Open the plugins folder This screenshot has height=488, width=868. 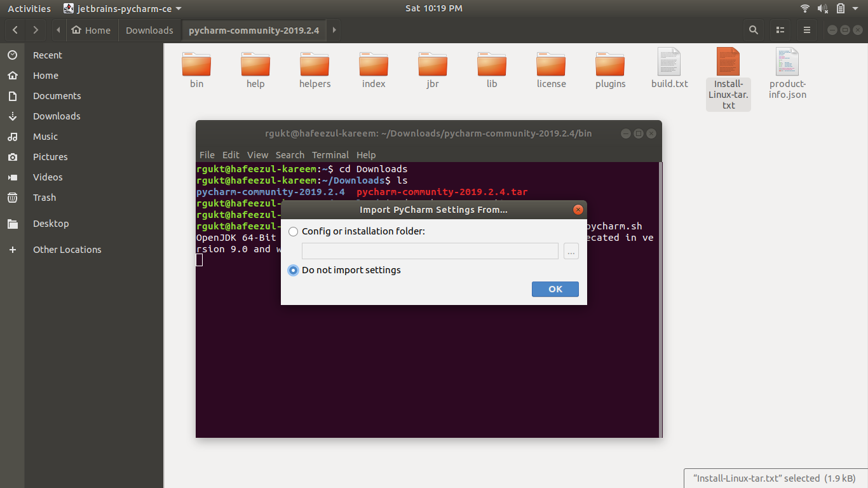tap(610, 65)
